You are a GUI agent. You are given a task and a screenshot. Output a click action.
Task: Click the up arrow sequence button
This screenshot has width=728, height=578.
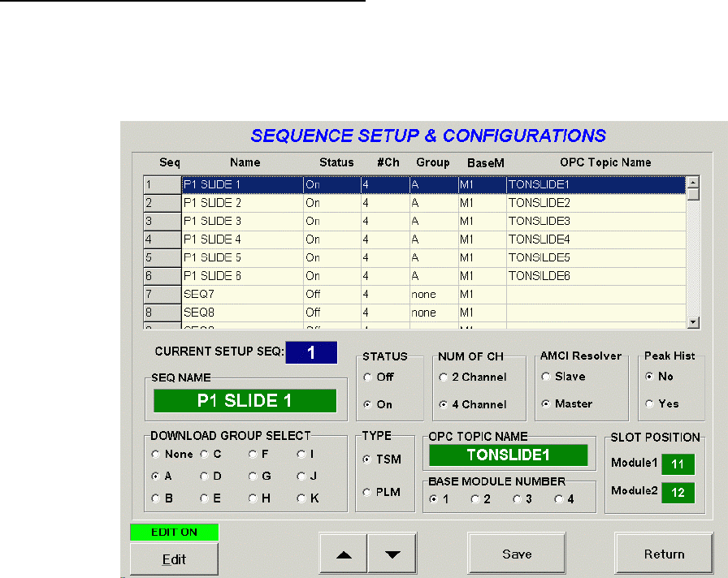coord(344,554)
